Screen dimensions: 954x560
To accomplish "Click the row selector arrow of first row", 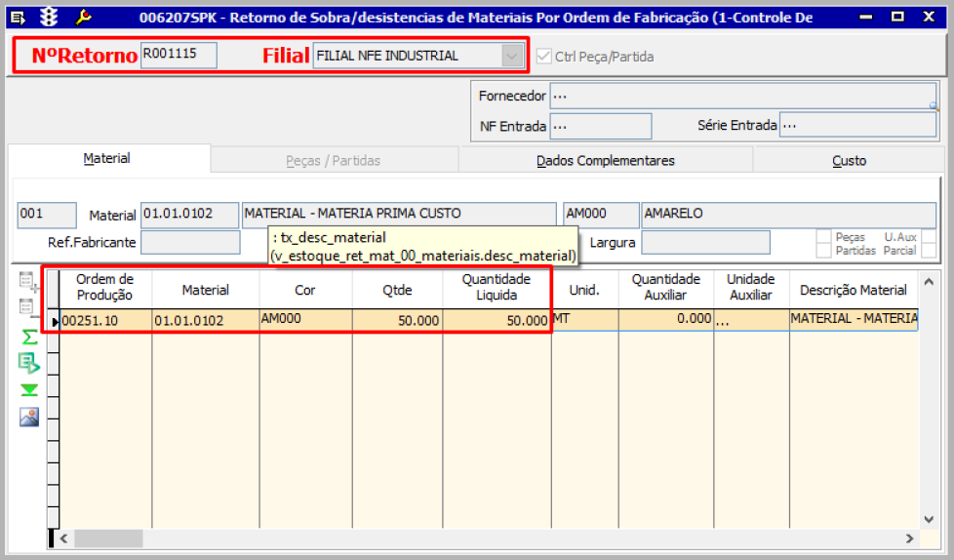I will point(55,321).
